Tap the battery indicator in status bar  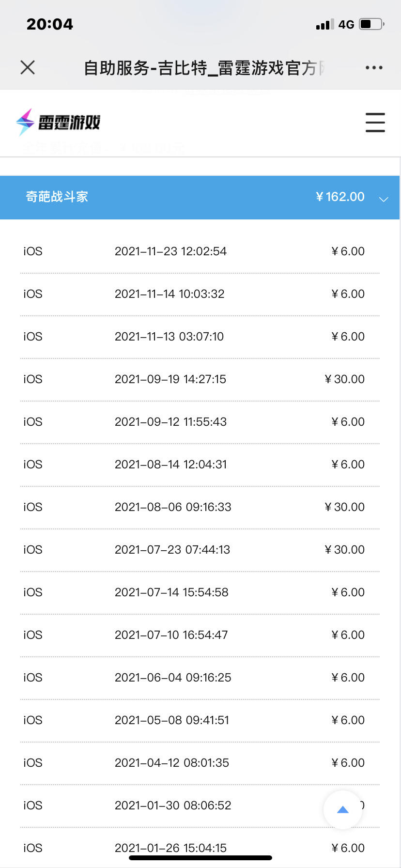point(371,24)
